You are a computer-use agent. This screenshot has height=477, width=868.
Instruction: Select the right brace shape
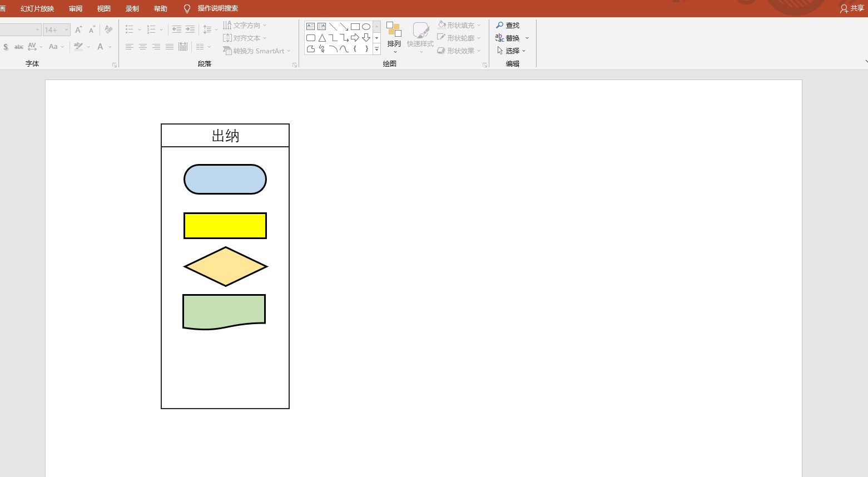tap(366, 49)
